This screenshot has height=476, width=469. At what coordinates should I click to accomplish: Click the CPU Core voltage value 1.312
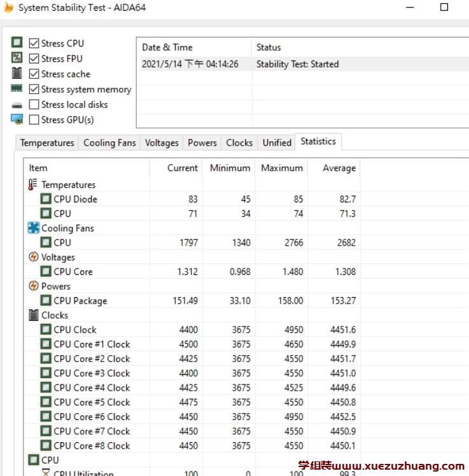coord(188,271)
